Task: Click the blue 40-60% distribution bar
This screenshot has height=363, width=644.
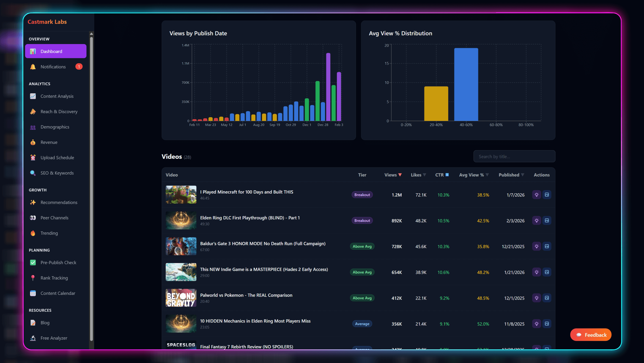Action: (466, 85)
